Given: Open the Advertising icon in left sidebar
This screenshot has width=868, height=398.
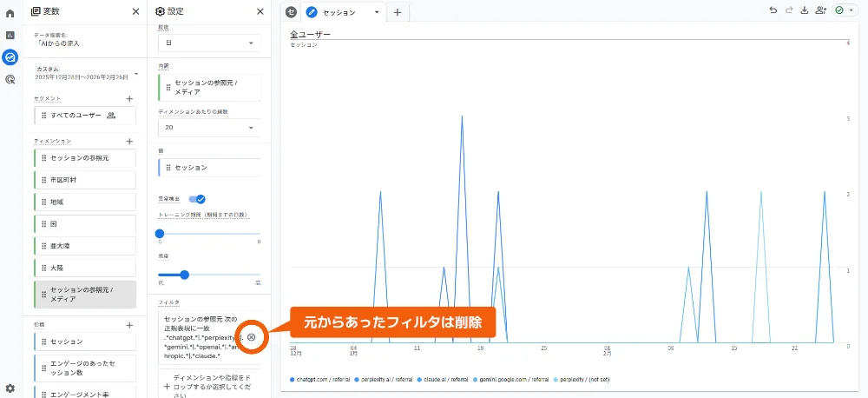Looking at the screenshot, I should click(x=10, y=79).
